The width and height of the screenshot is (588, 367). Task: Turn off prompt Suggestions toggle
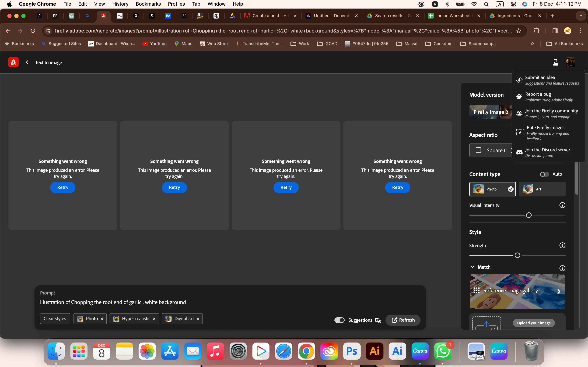pos(339,320)
